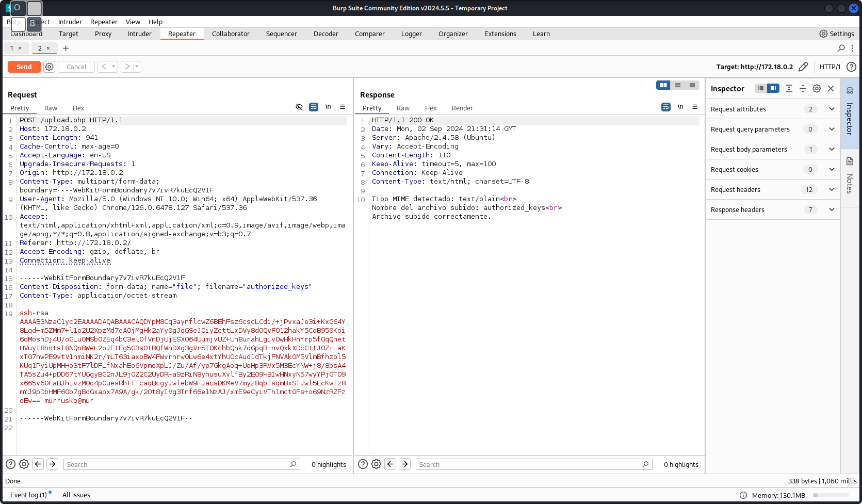This screenshot has height=504, width=862.
Task: Select the Hex response view tab
Action: pos(431,108)
